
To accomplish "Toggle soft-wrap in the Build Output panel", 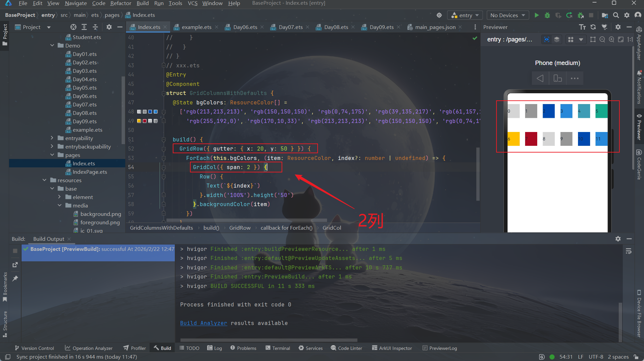I will [629, 251].
